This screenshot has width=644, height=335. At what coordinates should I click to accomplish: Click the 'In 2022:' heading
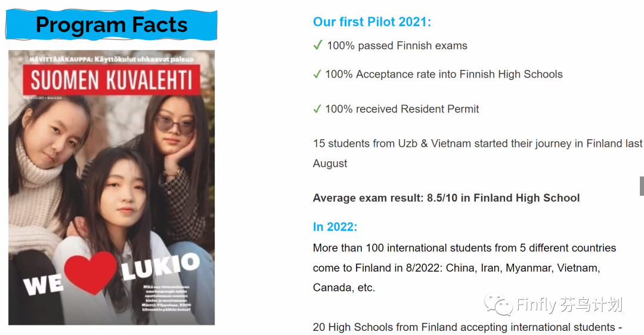pyautogui.click(x=335, y=227)
